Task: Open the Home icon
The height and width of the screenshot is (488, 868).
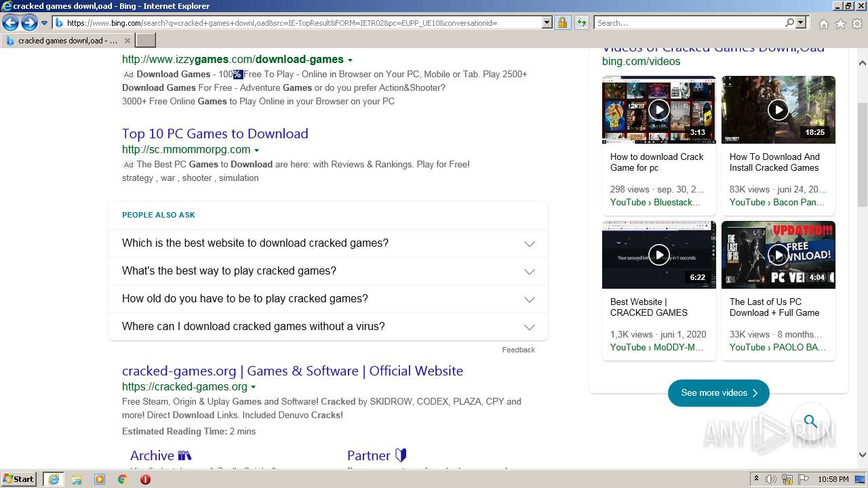Action: (823, 24)
